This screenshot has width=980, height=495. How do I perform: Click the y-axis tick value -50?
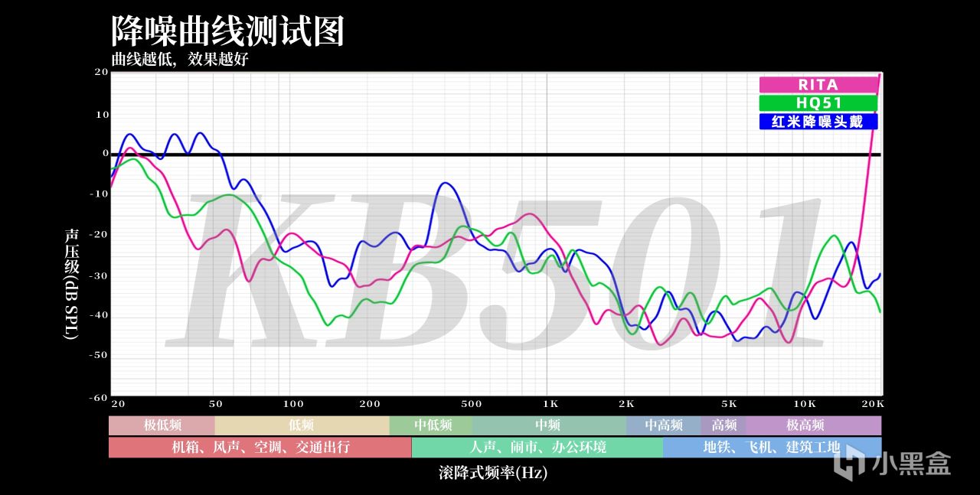99,356
